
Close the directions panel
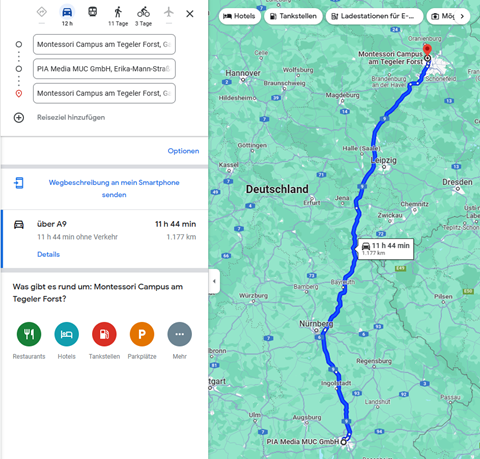(190, 14)
